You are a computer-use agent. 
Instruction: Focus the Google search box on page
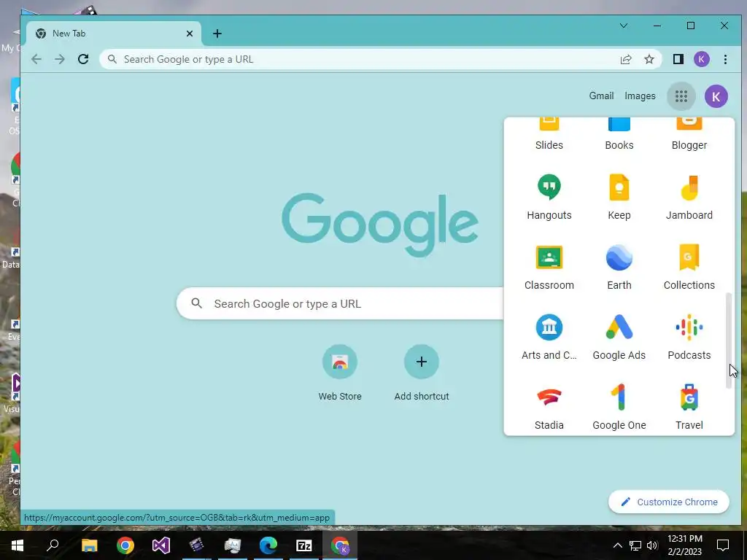pyautogui.click(x=340, y=304)
